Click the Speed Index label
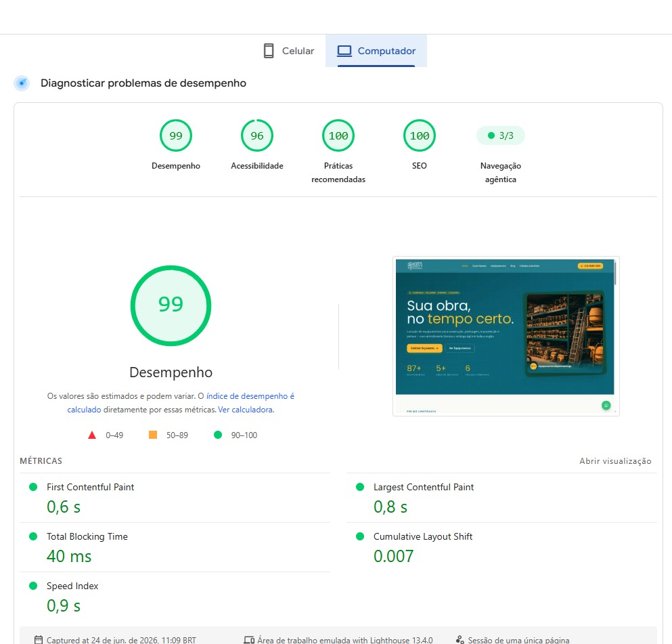Image resolution: width=672 pixels, height=644 pixels. [72, 586]
